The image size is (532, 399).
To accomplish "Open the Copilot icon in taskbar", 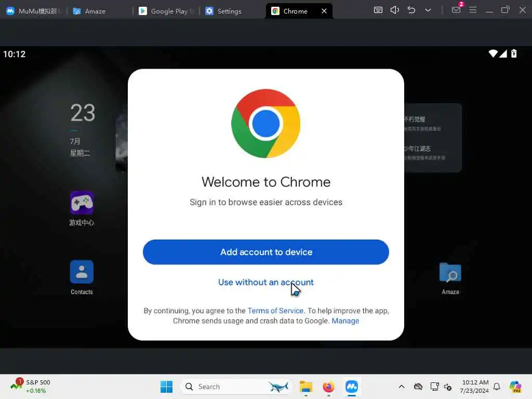I will click(515, 387).
